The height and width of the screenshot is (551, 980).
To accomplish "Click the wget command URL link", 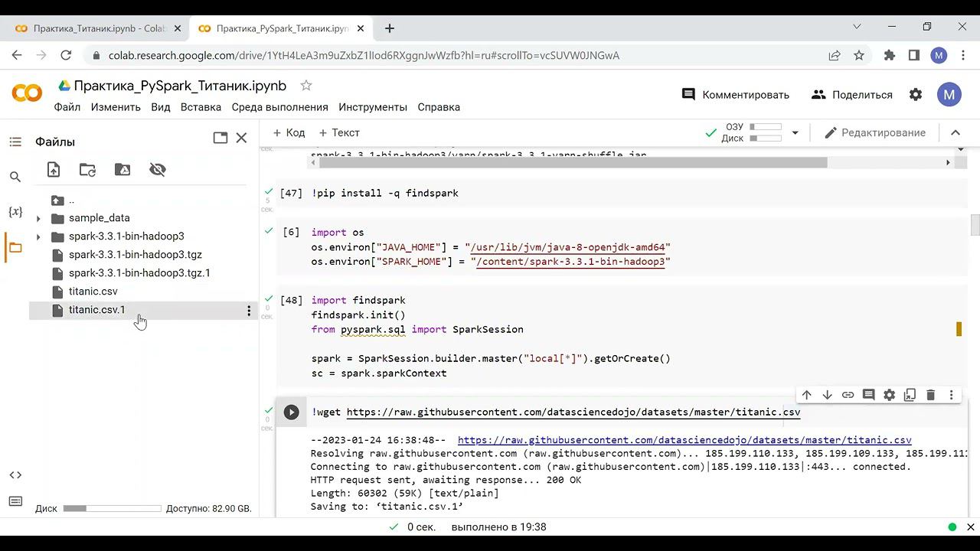I will pos(573,412).
